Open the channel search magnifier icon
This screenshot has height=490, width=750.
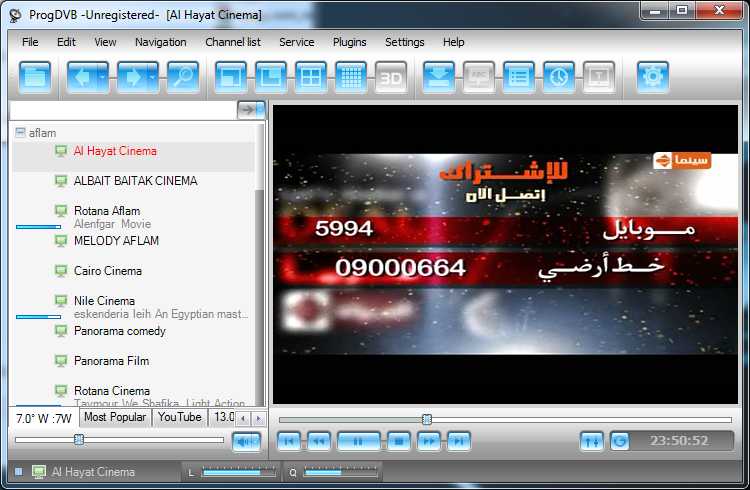click(x=183, y=77)
